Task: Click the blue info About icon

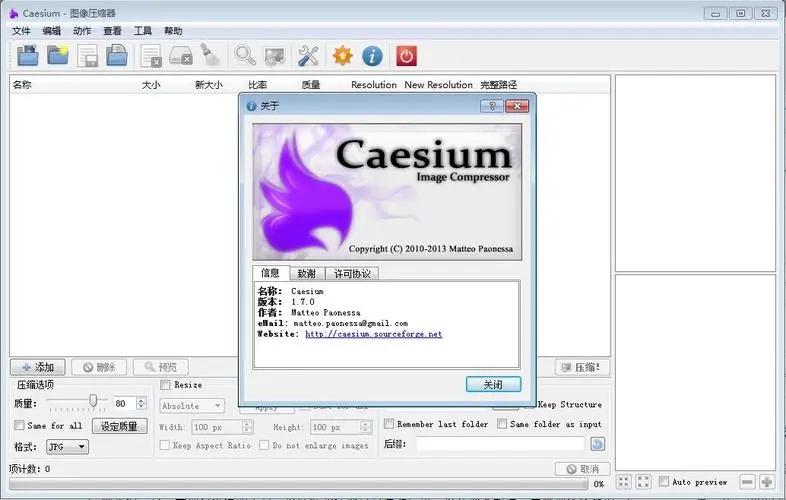Action: pos(372,56)
